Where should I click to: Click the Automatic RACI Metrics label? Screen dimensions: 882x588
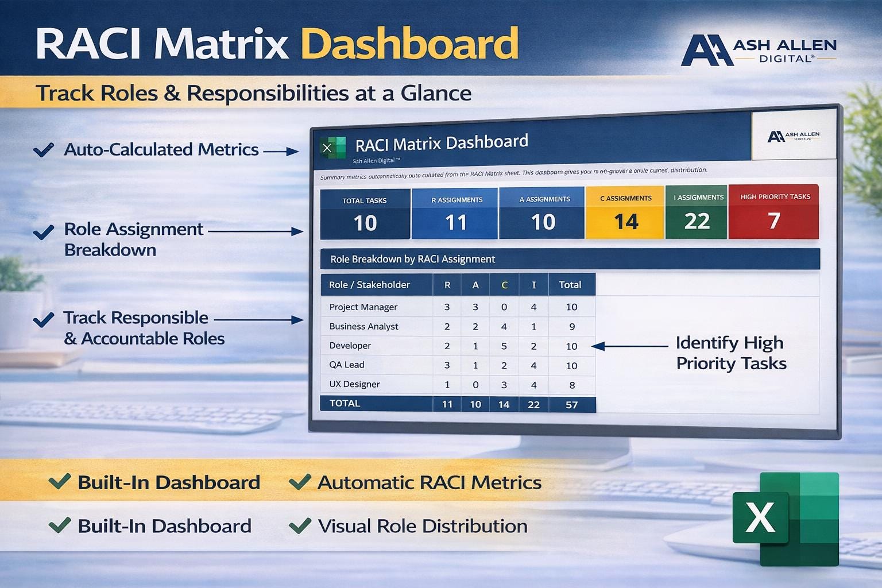[x=430, y=482]
